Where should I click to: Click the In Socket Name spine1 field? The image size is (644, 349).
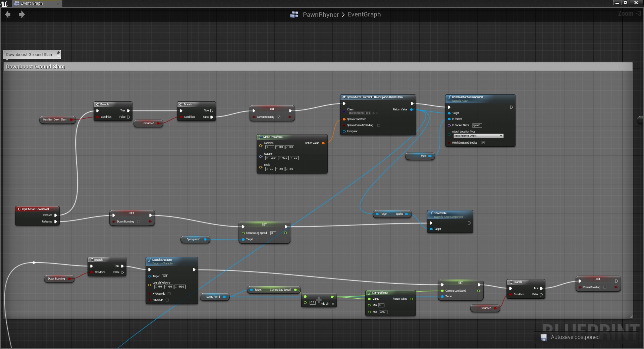[x=477, y=126]
